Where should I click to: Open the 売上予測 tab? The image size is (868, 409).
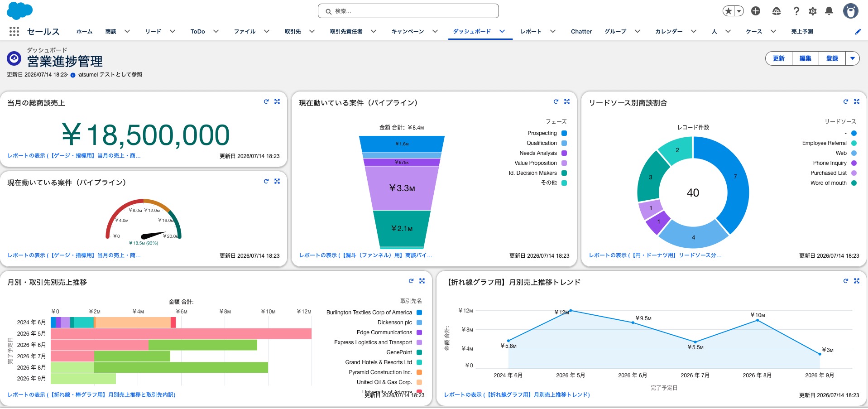pos(802,31)
